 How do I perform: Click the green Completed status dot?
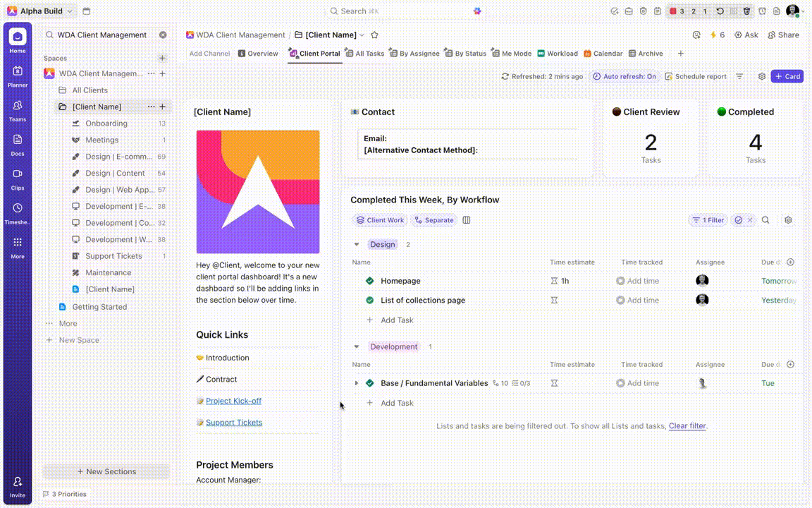(720, 111)
